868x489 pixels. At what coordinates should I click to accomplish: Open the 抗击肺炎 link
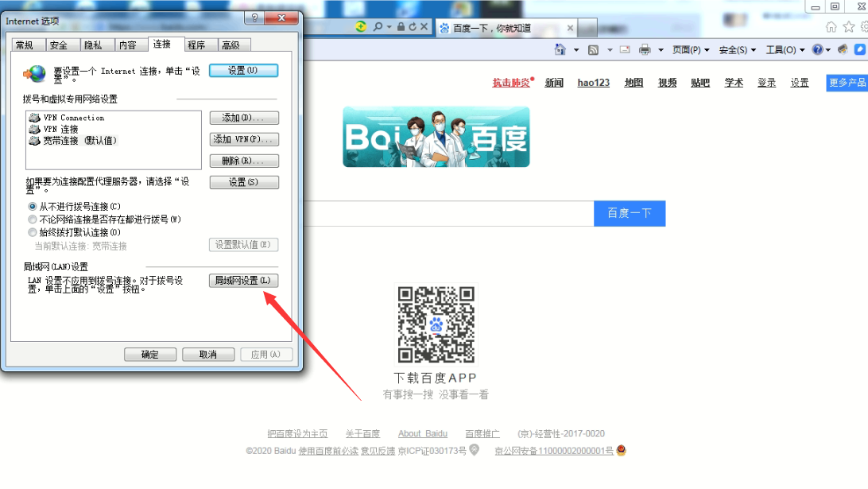point(511,83)
